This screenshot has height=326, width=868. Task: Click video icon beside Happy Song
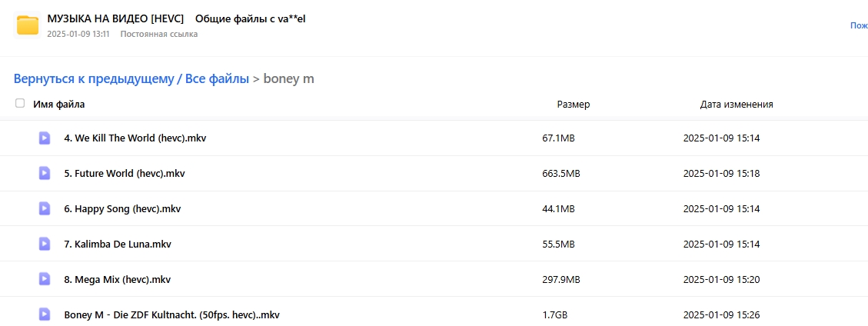(x=45, y=208)
